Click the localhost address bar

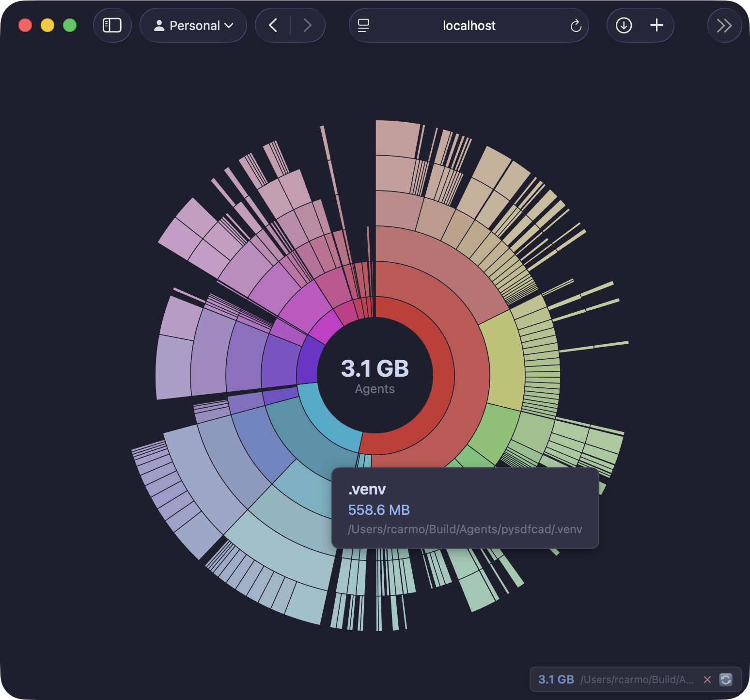pyautogui.click(x=469, y=25)
